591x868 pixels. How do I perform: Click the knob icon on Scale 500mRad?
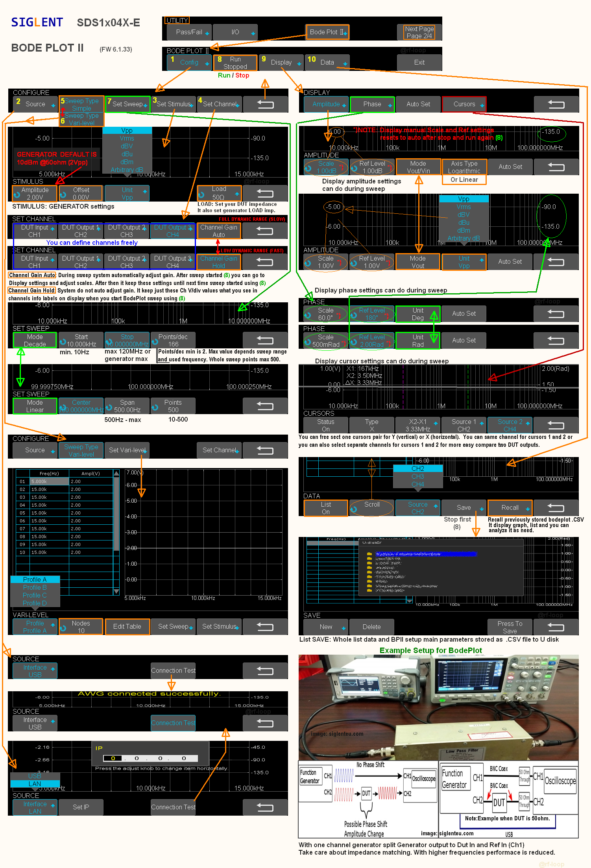click(x=308, y=342)
